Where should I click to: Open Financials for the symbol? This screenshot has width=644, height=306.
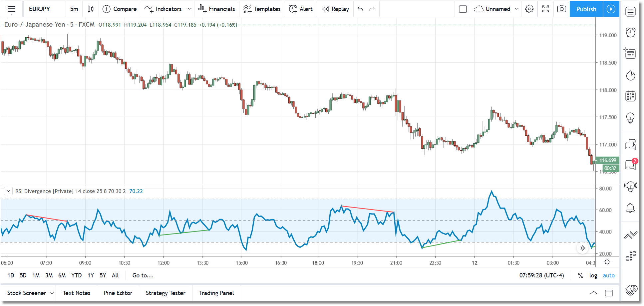pyautogui.click(x=216, y=9)
